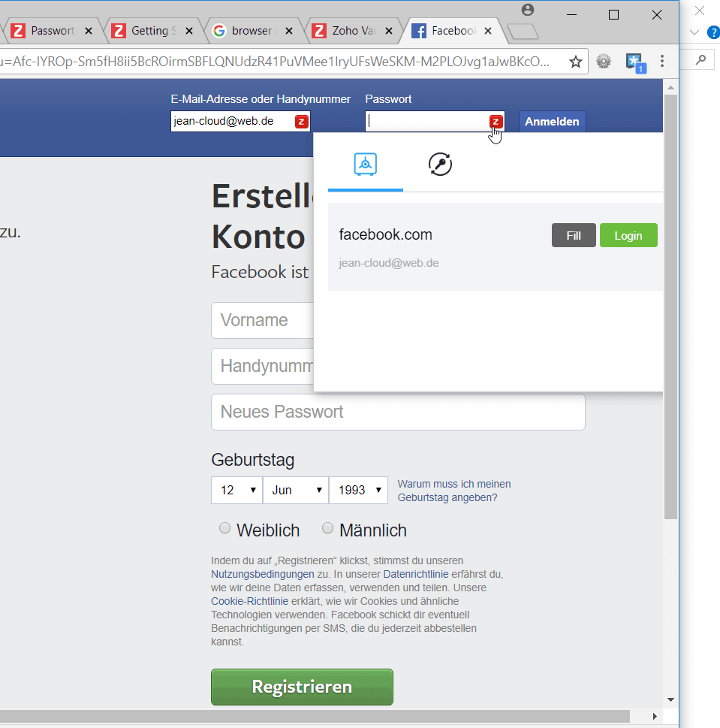The width and height of the screenshot is (720, 728).
Task: Click vertical scrollbar up arrow
Action: 671,88
